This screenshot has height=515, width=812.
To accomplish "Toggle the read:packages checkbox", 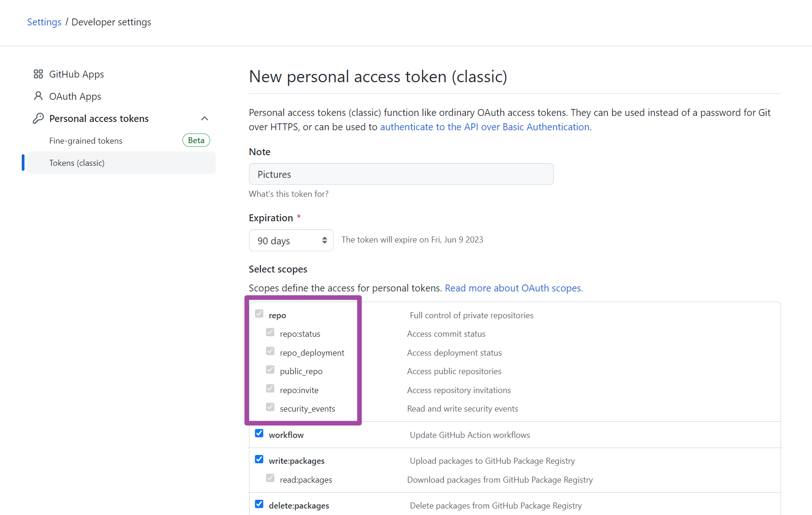I will [x=270, y=478].
